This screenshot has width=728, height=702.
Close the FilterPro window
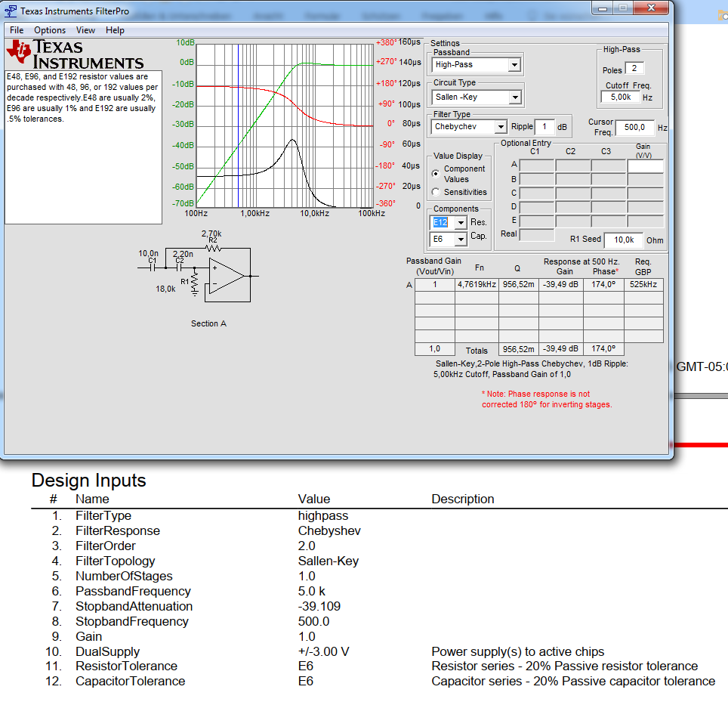point(651,8)
